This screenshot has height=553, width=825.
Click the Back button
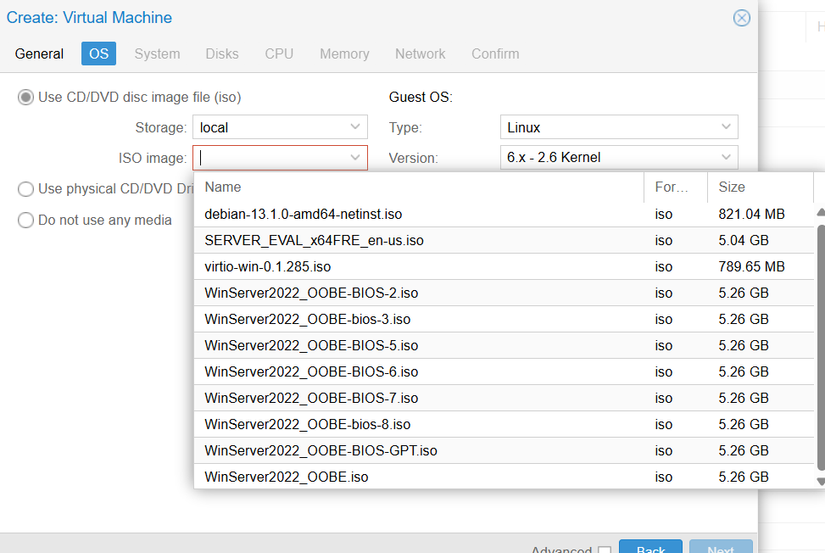tap(650, 547)
